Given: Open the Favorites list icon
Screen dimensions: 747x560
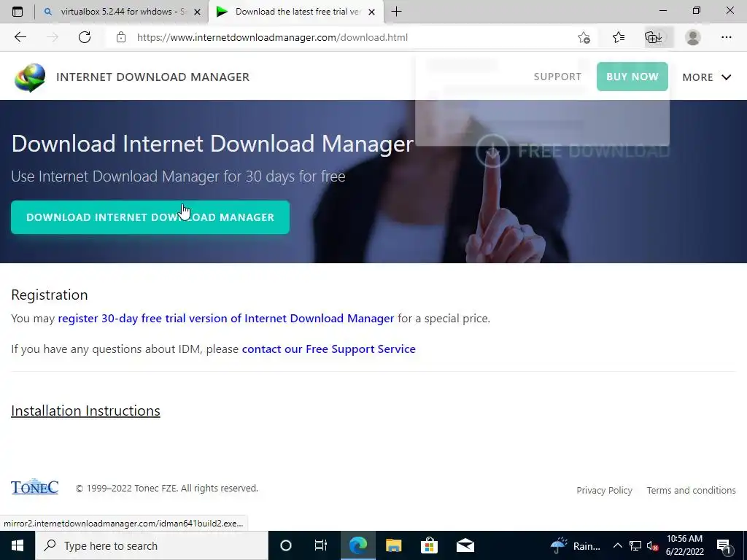Looking at the screenshot, I should click(619, 37).
